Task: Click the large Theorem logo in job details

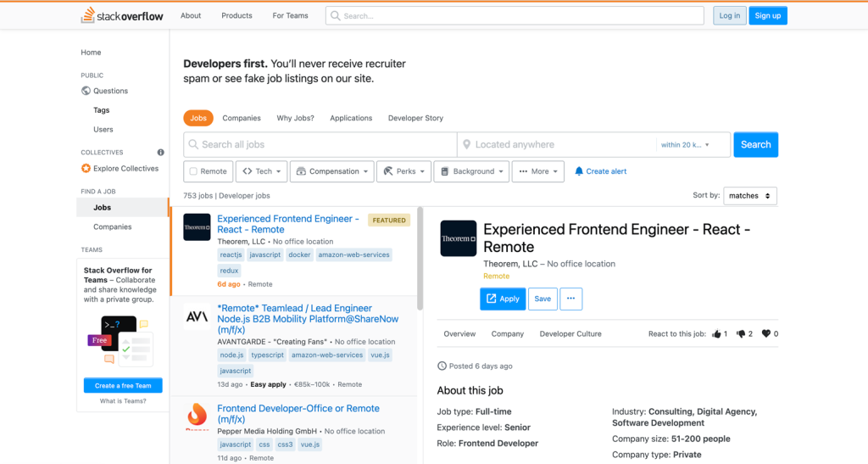Action: (459, 238)
